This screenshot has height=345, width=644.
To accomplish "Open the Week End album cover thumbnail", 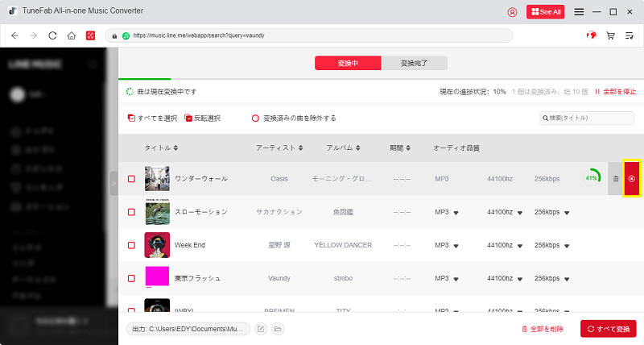I will pos(157,246).
